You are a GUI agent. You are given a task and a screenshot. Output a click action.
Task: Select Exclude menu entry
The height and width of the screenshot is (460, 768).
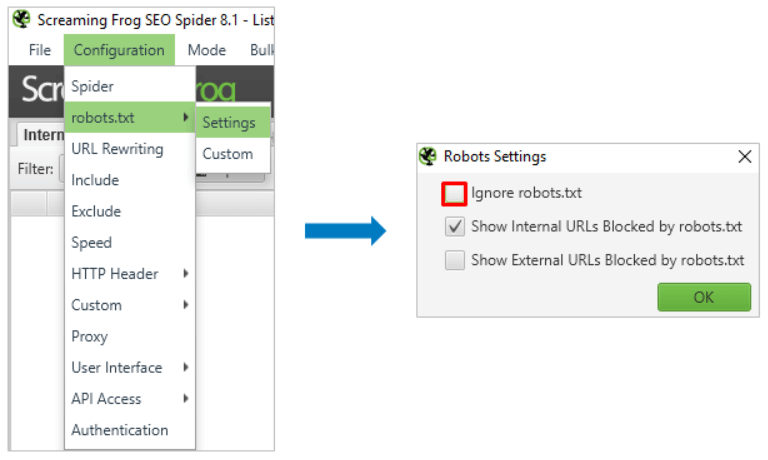130,211
